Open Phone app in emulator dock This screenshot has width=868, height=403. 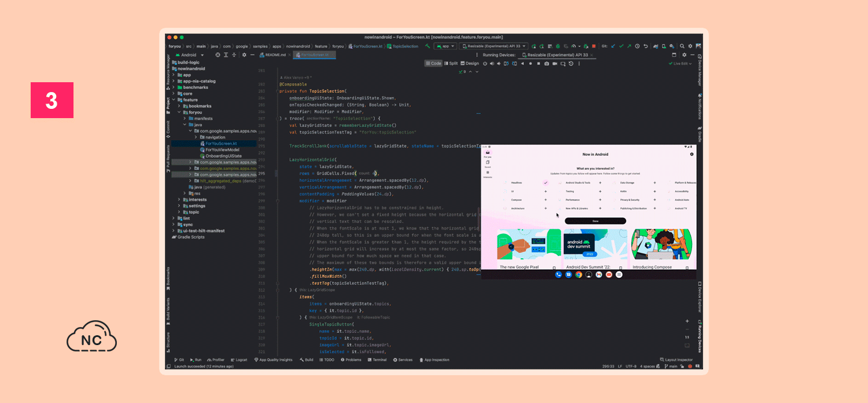point(558,274)
